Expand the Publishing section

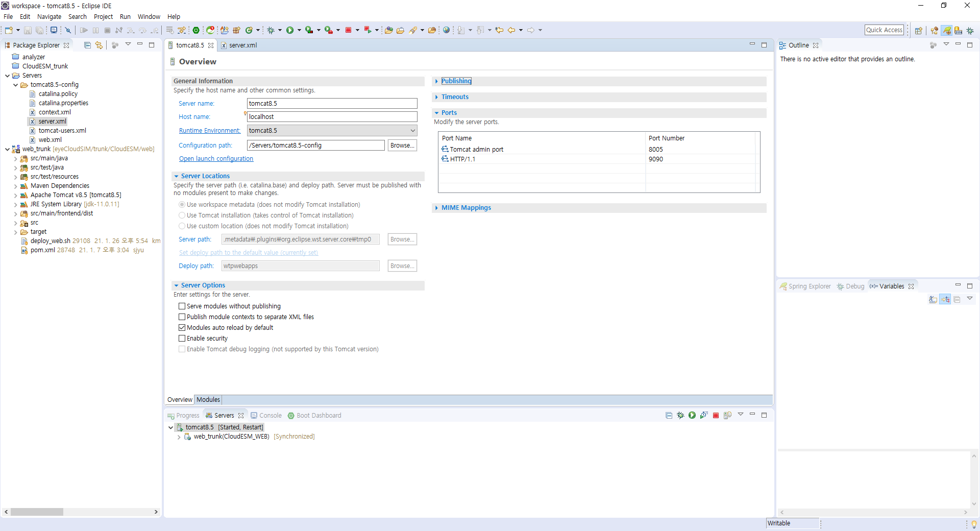[x=436, y=81]
